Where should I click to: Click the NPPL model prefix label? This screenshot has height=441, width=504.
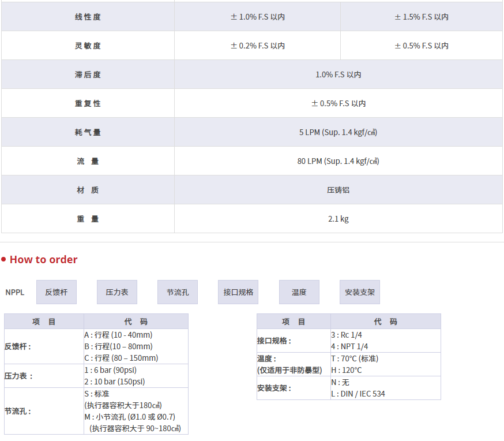pyautogui.click(x=15, y=292)
